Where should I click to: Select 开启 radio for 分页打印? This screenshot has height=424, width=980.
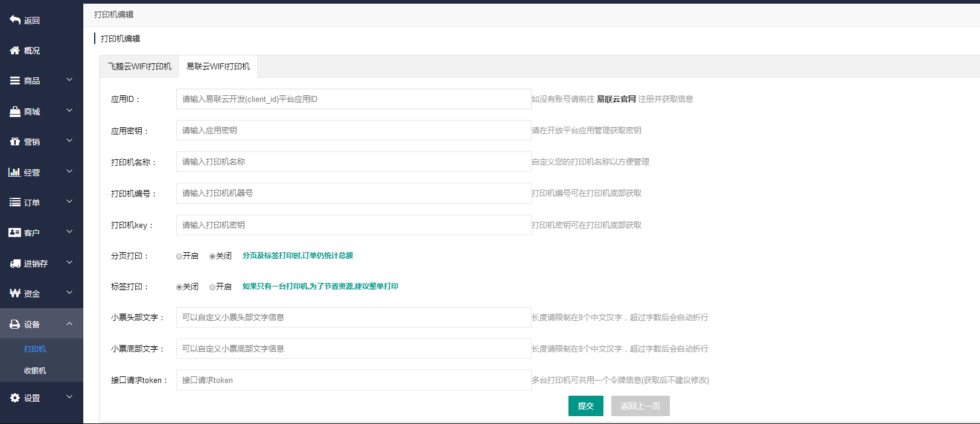179,256
